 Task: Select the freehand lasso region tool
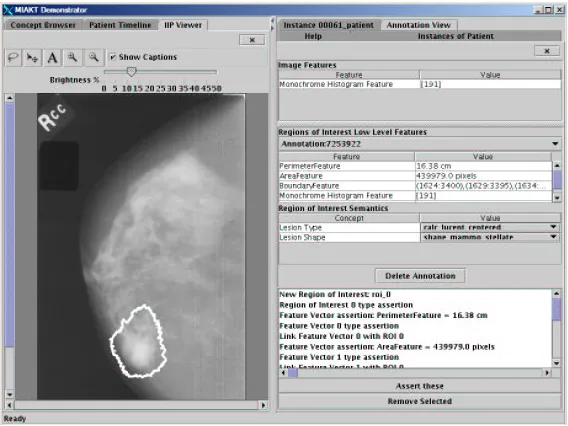13,58
